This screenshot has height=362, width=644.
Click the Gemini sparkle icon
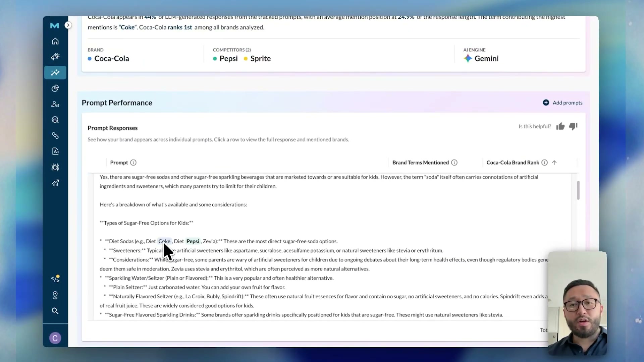click(468, 58)
